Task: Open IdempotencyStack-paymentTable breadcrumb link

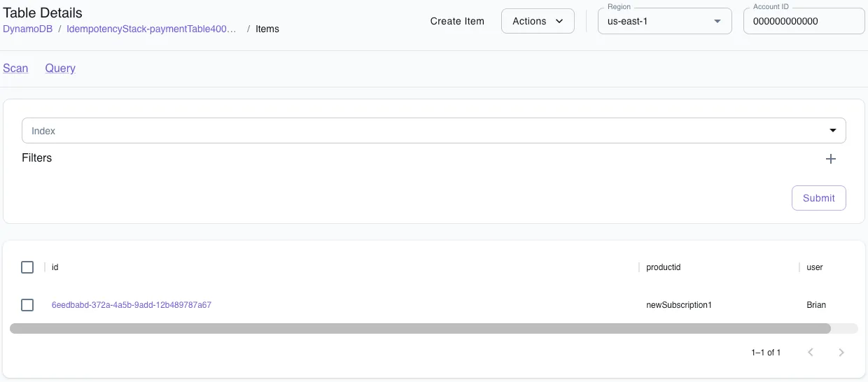Action: (x=151, y=29)
